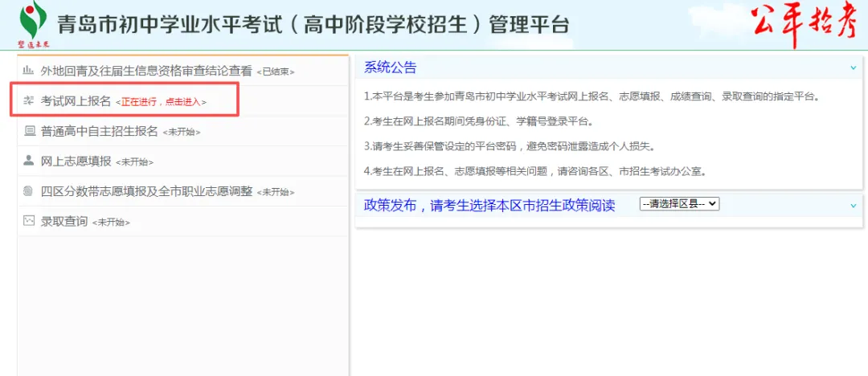Click the person icon beside 网上志愿填报
The height and width of the screenshot is (376, 868).
(28, 161)
